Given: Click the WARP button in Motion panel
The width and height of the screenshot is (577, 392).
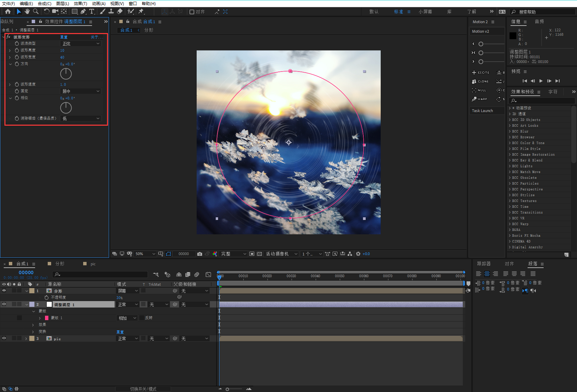Looking at the screenshot, I should pos(480,99).
